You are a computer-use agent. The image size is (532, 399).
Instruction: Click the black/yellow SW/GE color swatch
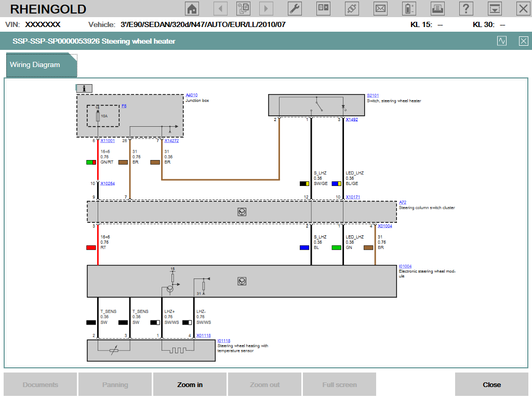tap(304, 184)
